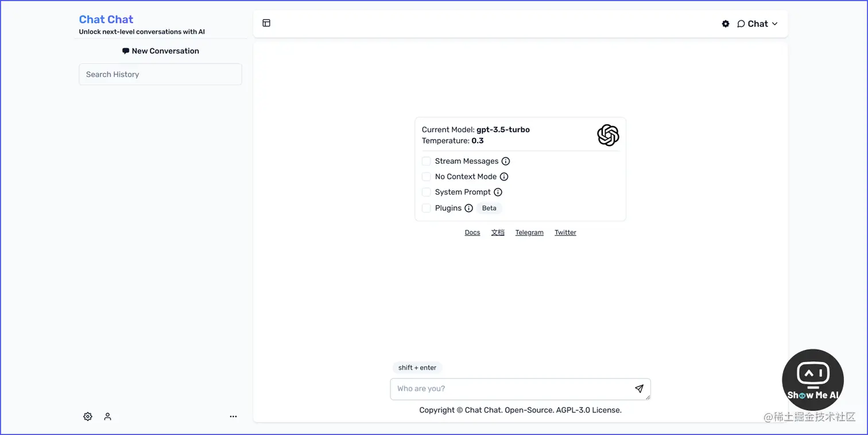
Task: Show info for No Context Mode
Action: 504,177
